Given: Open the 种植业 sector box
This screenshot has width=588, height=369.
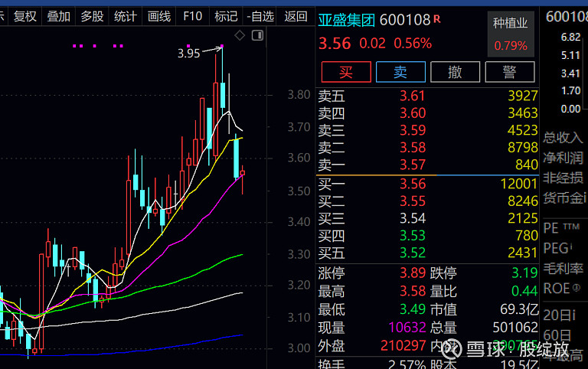Looking at the screenshot, I should click(511, 34).
